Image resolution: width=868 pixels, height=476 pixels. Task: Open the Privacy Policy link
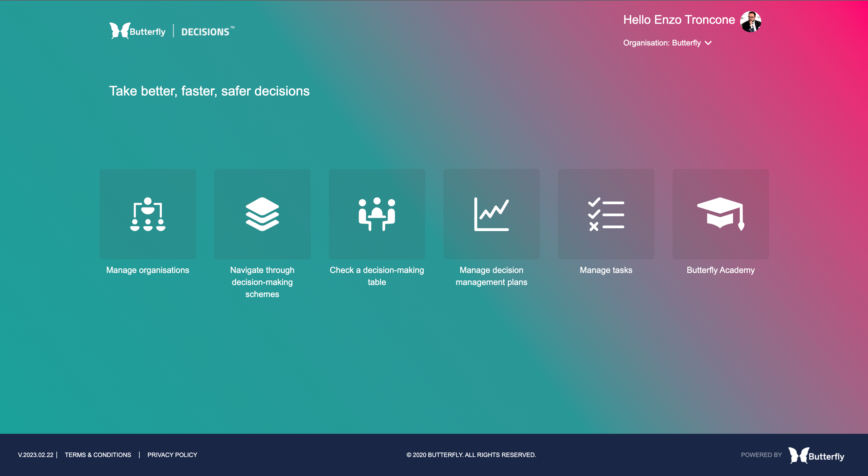pyautogui.click(x=172, y=455)
